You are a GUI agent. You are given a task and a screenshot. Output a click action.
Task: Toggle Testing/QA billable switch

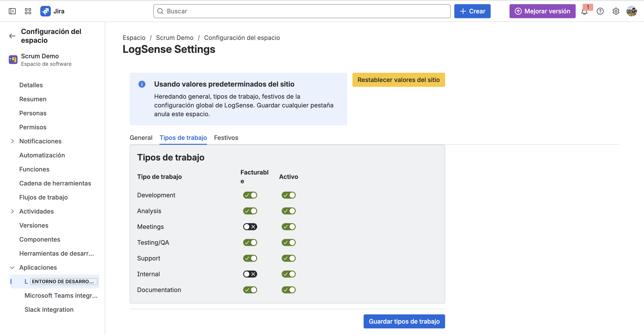[x=250, y=242]
